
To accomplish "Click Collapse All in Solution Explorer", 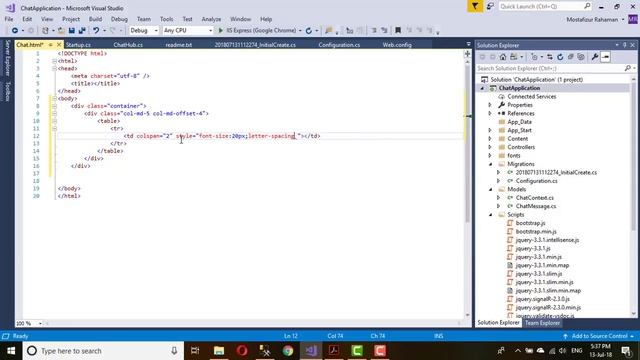I will 571,57.
